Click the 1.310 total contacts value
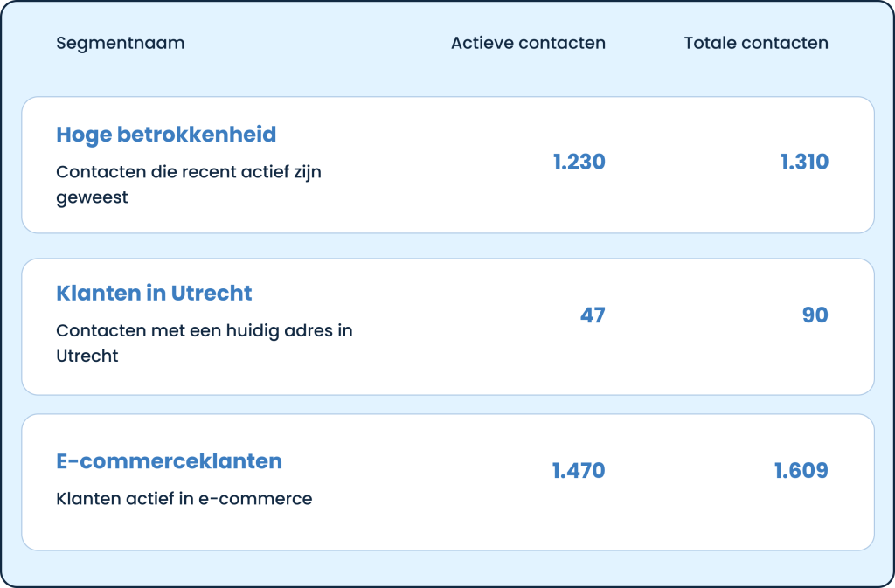This screenshot has height=588, width=895. [x=804, y=162]
